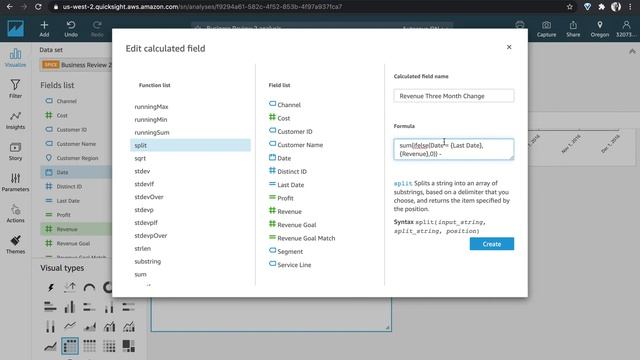Select the gauge chart visual type
Image resolution: width=640 pixels, height=360 pixels.
point(89,287)
